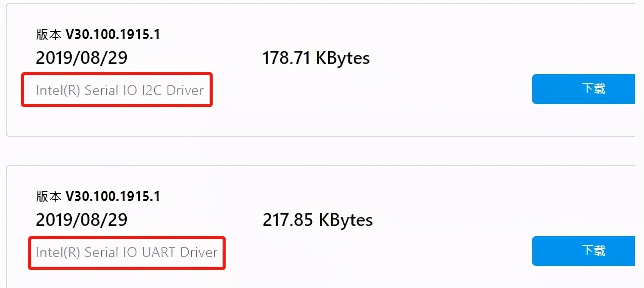The width and height of the screenshot is (644, 288).
Task: Click the file size 178.71 KBytes text
Action: click(316, 57)
